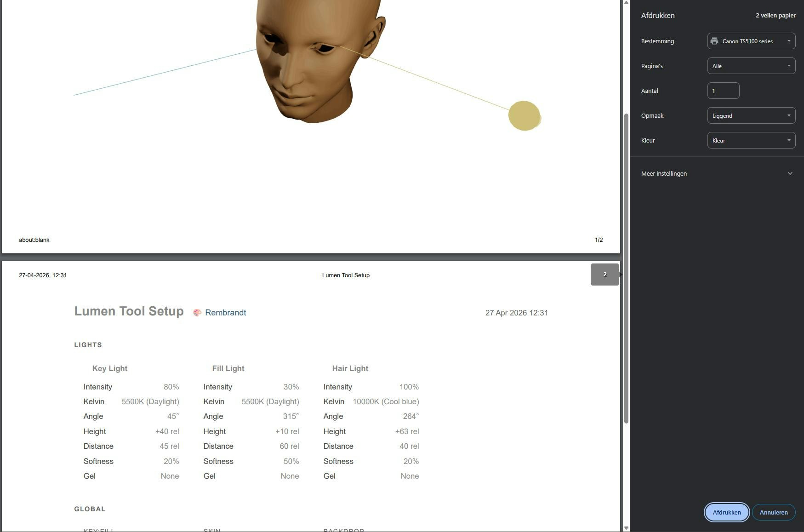Click the chevron icon on Meer instellingen
804x532 pixels.
tap(790, 173)
